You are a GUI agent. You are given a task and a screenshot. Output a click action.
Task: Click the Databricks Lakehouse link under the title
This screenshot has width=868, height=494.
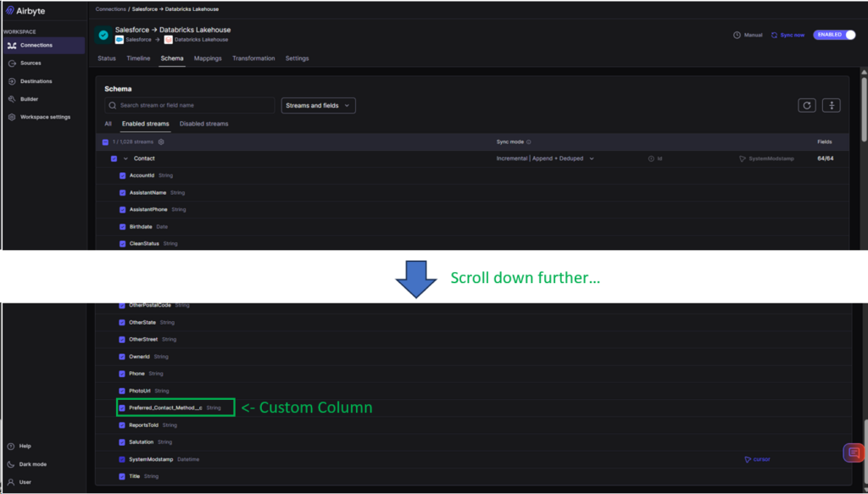coord(202,40)
